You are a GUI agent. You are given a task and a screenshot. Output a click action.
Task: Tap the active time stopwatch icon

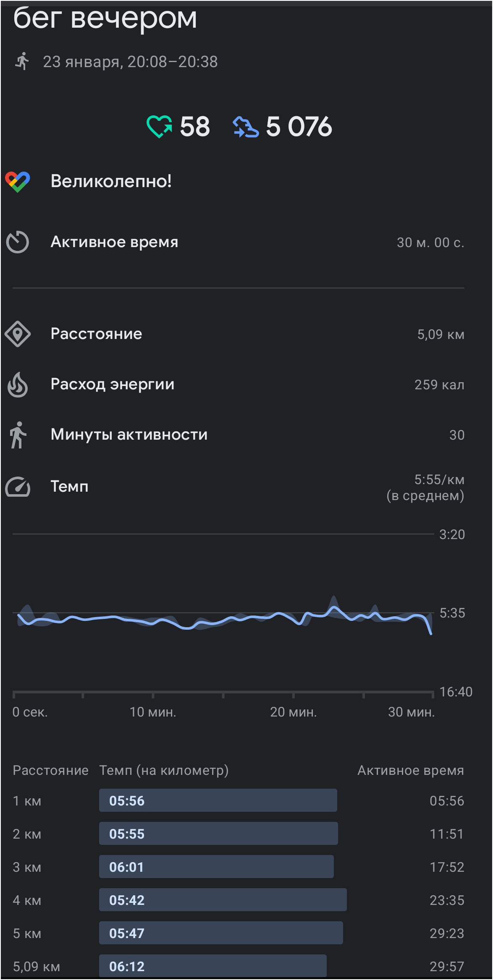18,242
